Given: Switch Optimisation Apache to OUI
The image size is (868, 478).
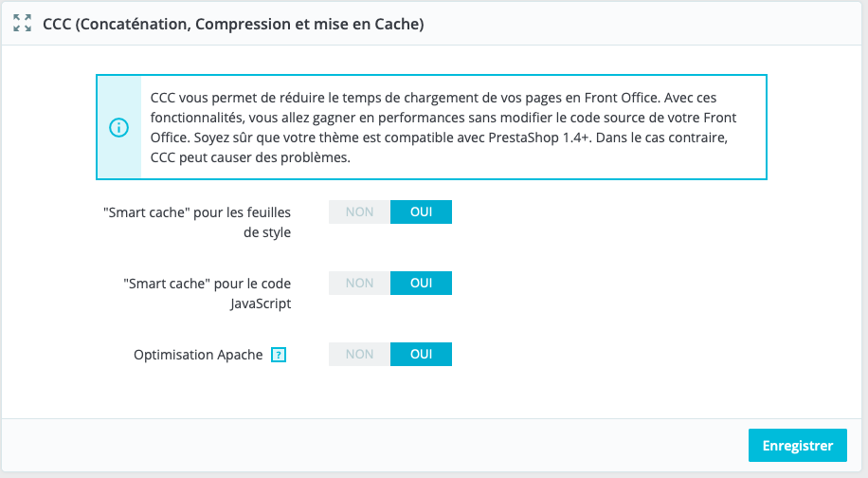Looking at the screenshot, I should 421,354.
